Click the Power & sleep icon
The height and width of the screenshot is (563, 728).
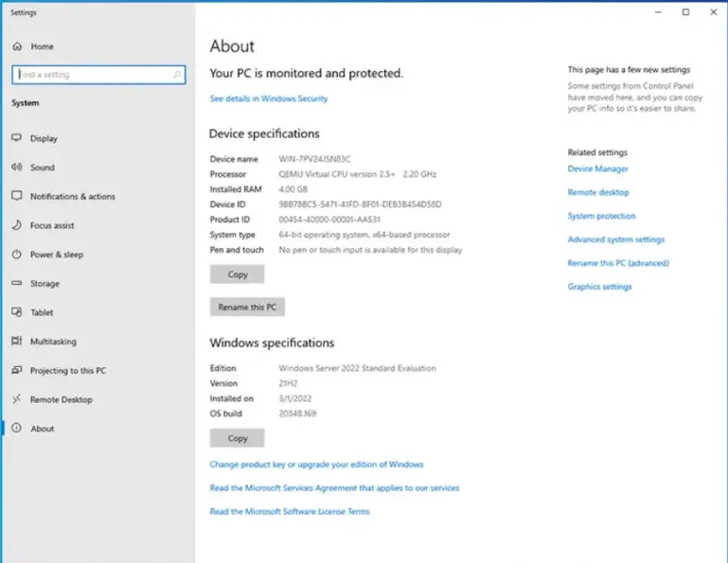(x=17, y=255)
